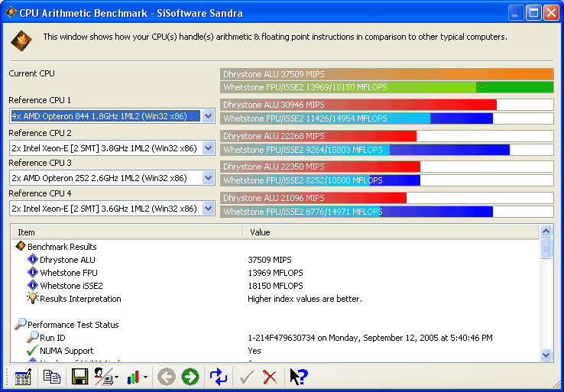
Task: Click the orange Current CPU Dhrystone bar
Action: [386, 74]
